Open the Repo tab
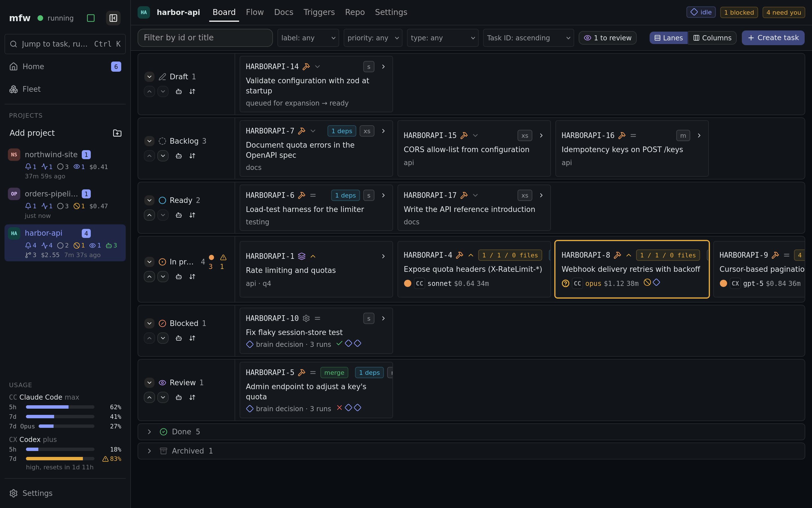The height and width of the screenshot is (508, 812). point(355,12)
